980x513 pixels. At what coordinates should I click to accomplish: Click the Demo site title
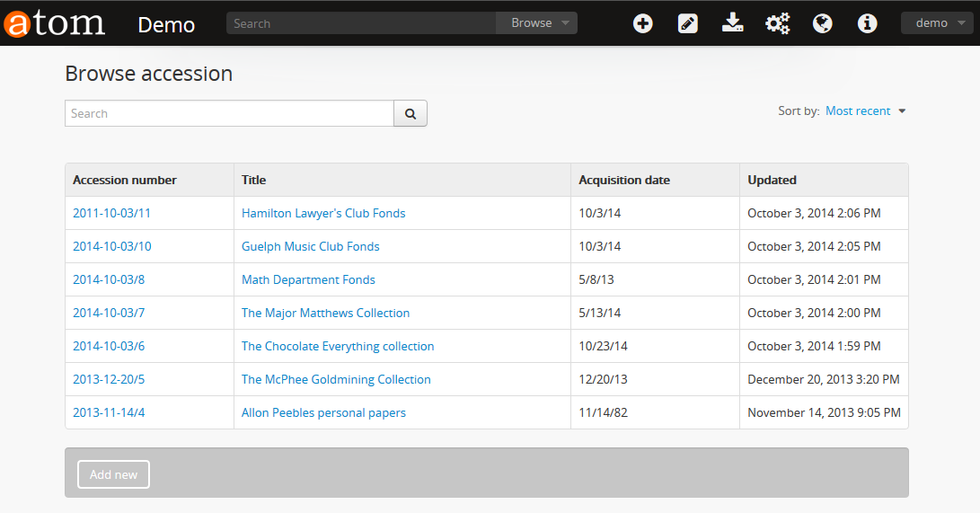point(166,25)
